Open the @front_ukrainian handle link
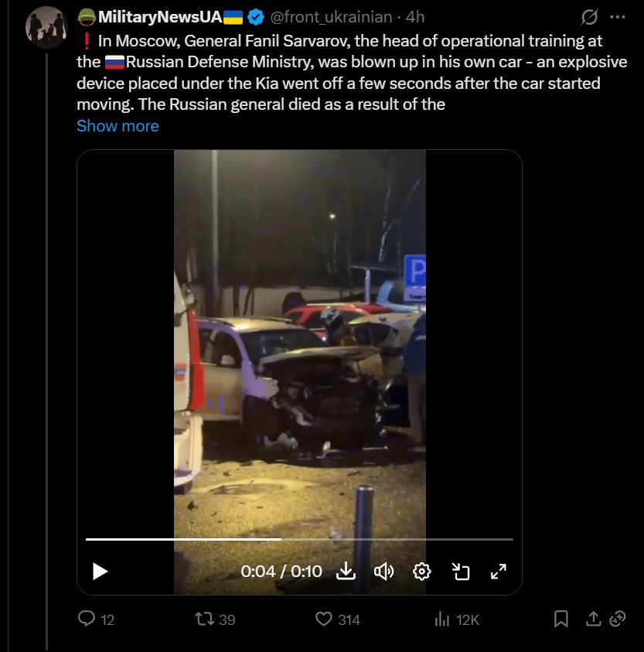644x652 pixels. click(x=331, y=17)
